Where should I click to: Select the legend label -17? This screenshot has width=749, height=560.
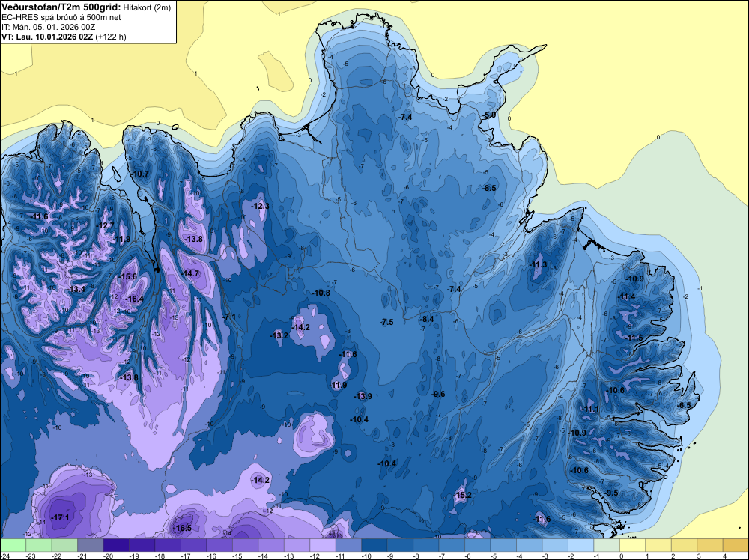click(x=186, y=556)
